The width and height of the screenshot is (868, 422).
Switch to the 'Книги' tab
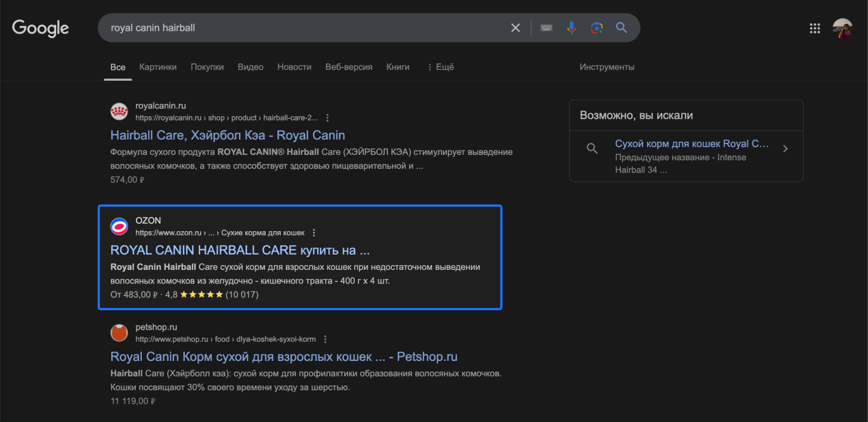(x=398, y=67)
